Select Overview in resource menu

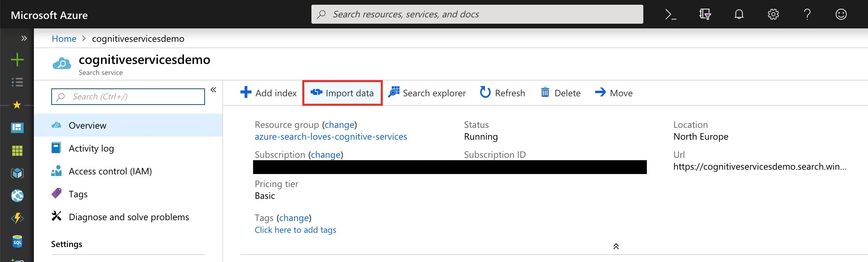click(x=128, y=125)
